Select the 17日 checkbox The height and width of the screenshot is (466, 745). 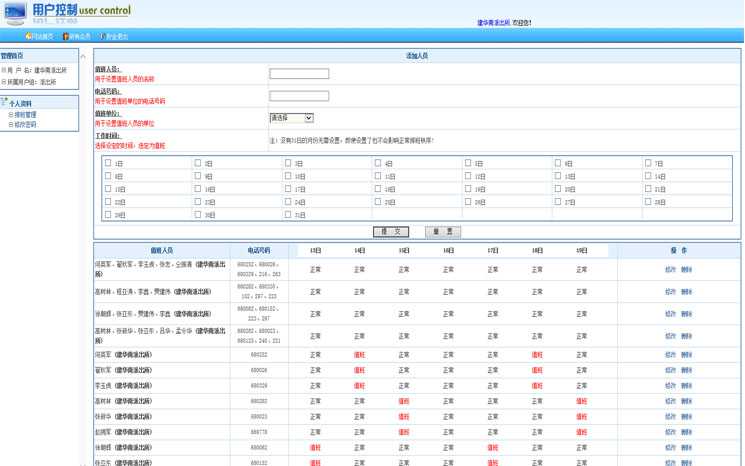pyautogui.click(x=288, y=188)
